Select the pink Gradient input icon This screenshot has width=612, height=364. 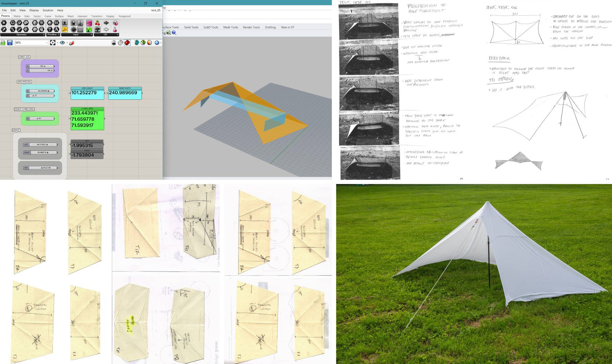(89, 23)
